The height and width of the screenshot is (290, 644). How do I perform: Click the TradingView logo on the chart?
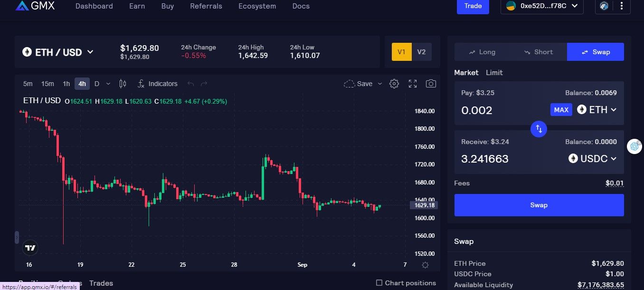[30, 248]
